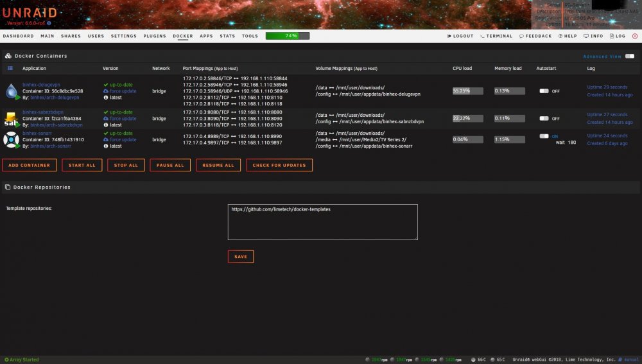Click the Docker Containers section icon
Viewport: 642px width, 364px height.
coord(8,56)
